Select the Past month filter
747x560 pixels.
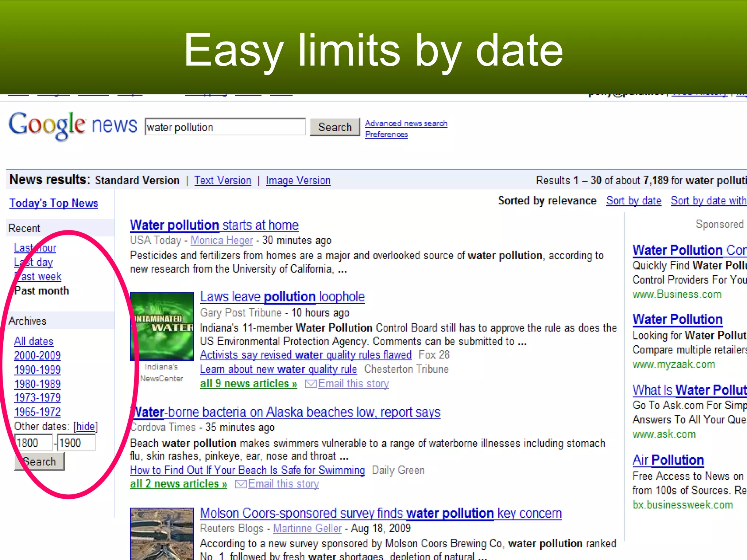[x=41, y=291]
